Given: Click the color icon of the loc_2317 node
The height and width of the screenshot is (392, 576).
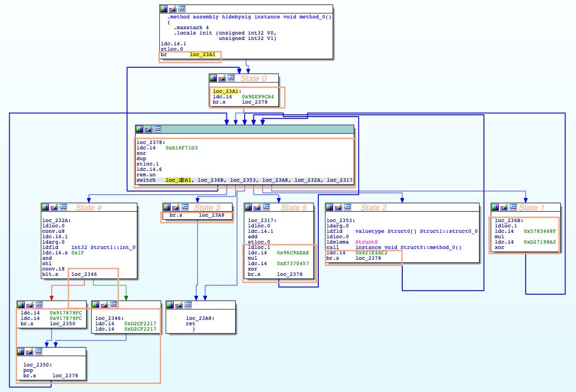Looking at the screenshot, I should (x=249, y=207).
